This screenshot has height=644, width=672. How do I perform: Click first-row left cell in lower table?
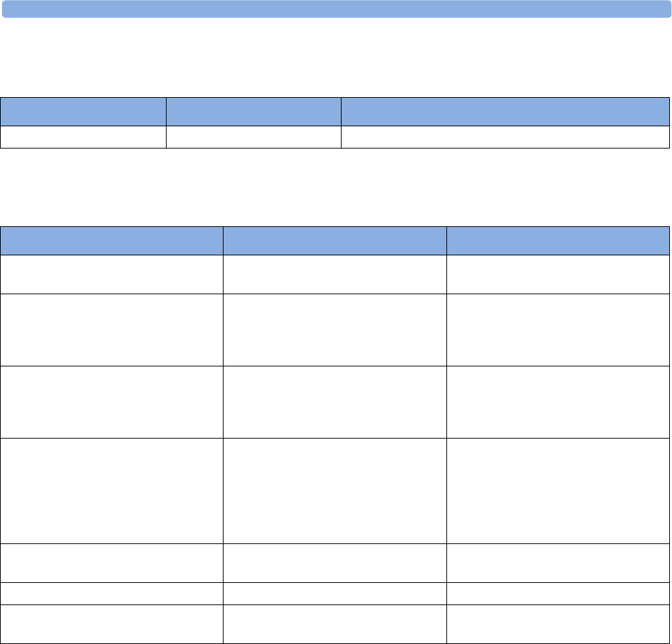pyautogui.click(x=112, y=274)
